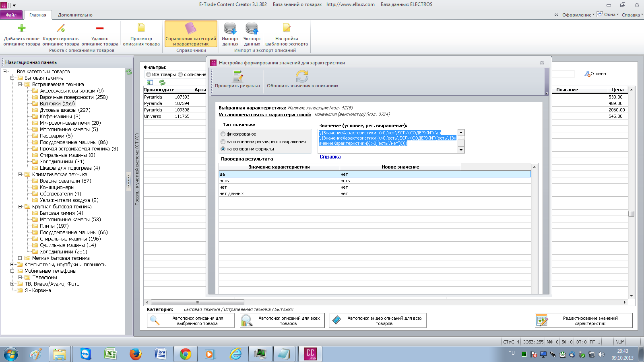Open Google Chrome in the taskbar

[186, 354]
